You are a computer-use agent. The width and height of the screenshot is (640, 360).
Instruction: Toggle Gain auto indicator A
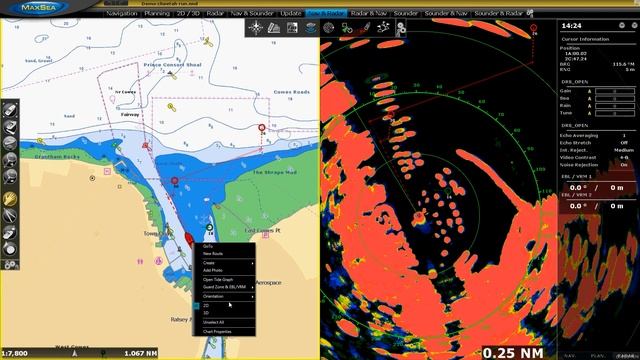[589, 91]
